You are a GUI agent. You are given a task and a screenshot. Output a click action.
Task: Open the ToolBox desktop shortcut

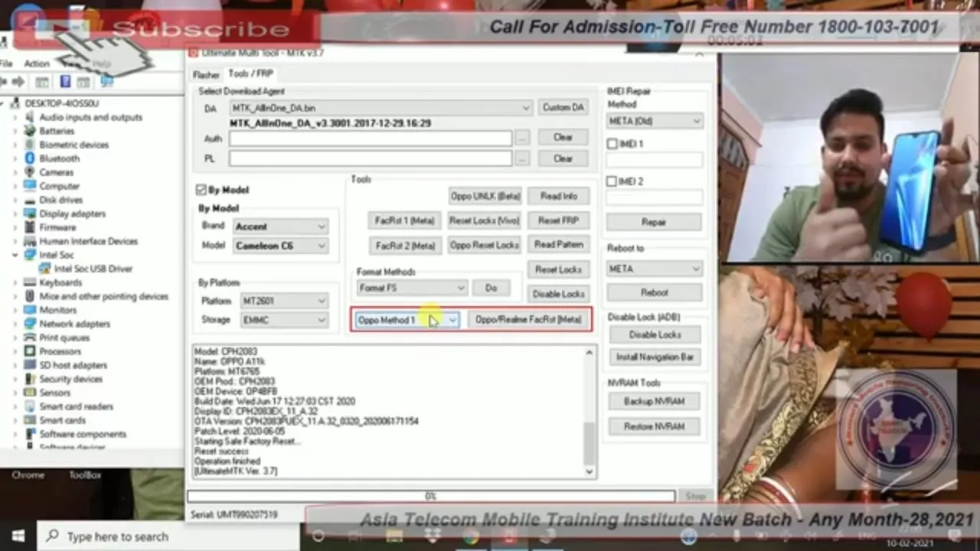coord(85,475)
